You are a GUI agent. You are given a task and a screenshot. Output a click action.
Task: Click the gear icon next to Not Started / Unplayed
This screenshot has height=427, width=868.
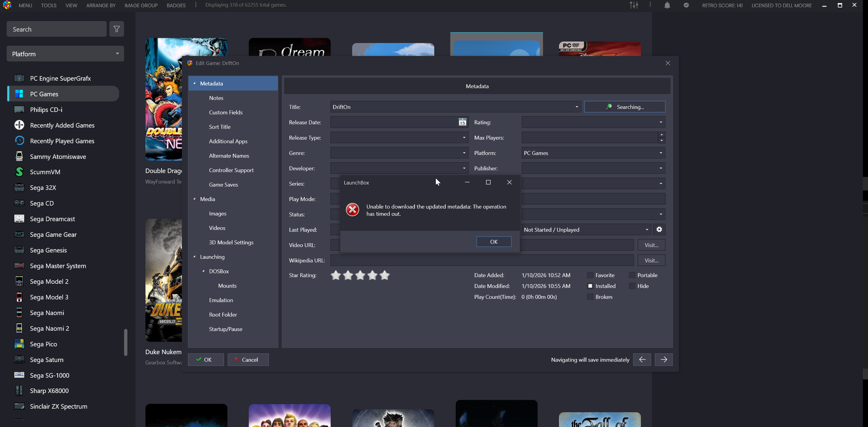coord(659,230)
